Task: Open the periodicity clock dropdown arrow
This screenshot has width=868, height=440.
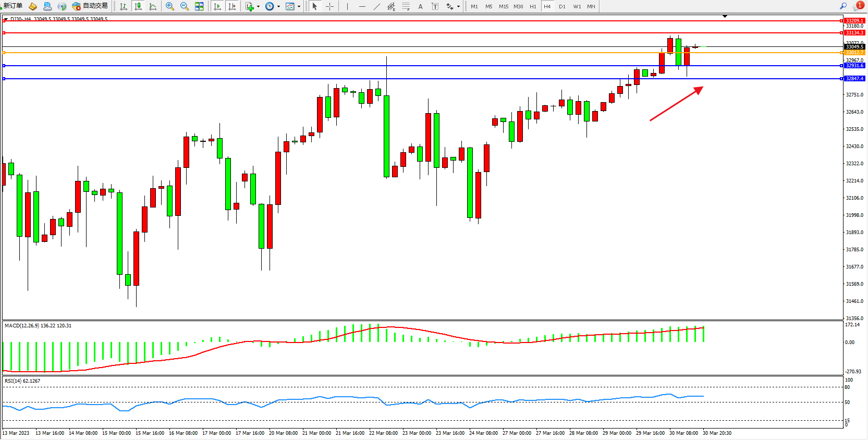Action: (x=278, y=7)
